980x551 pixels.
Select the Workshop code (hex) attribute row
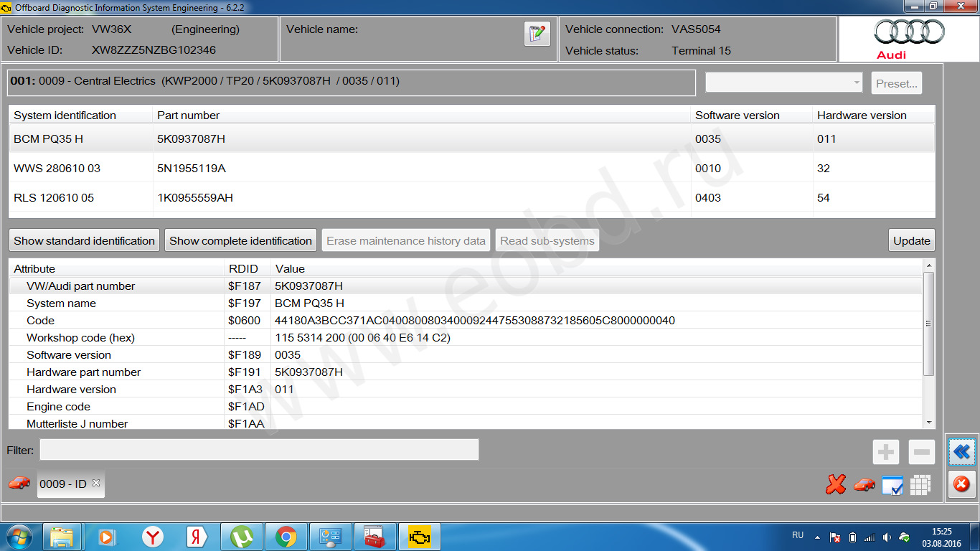pyautogui.click(x=466, y=337)
